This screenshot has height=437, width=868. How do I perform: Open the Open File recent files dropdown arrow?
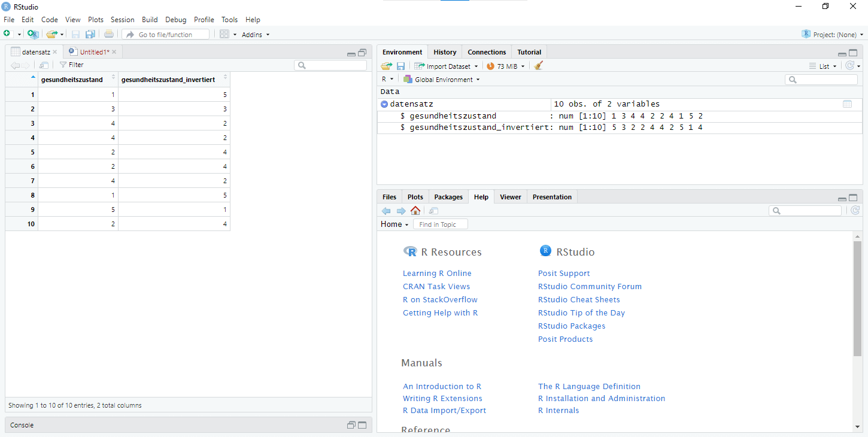pyautogui.click(x=62, y=35)
